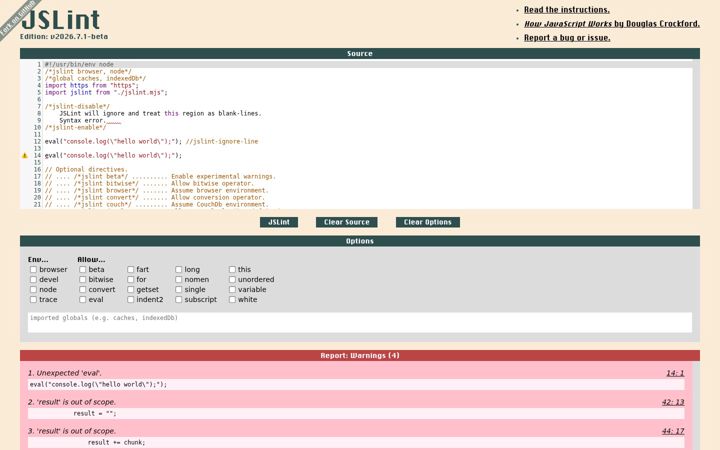Focus the imported globals text field

tap(360, 322)
